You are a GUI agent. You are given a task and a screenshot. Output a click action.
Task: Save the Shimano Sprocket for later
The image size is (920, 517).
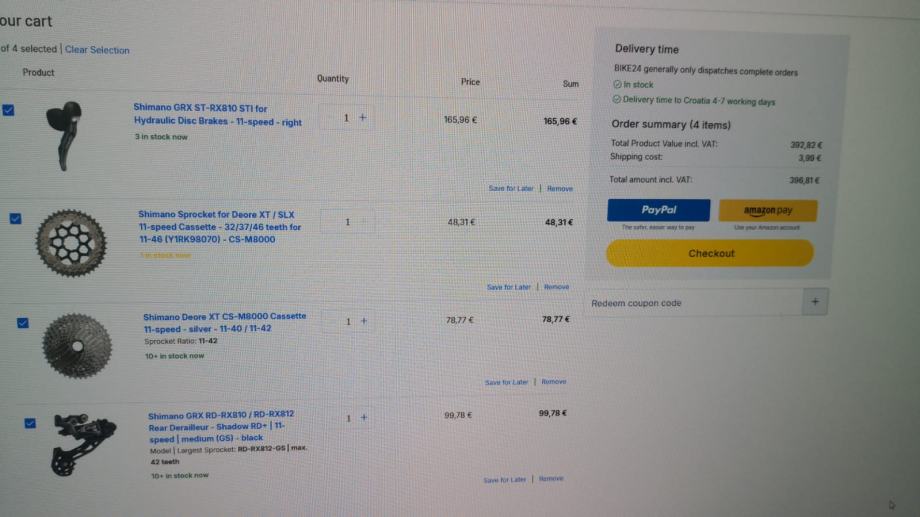[509, 288]
